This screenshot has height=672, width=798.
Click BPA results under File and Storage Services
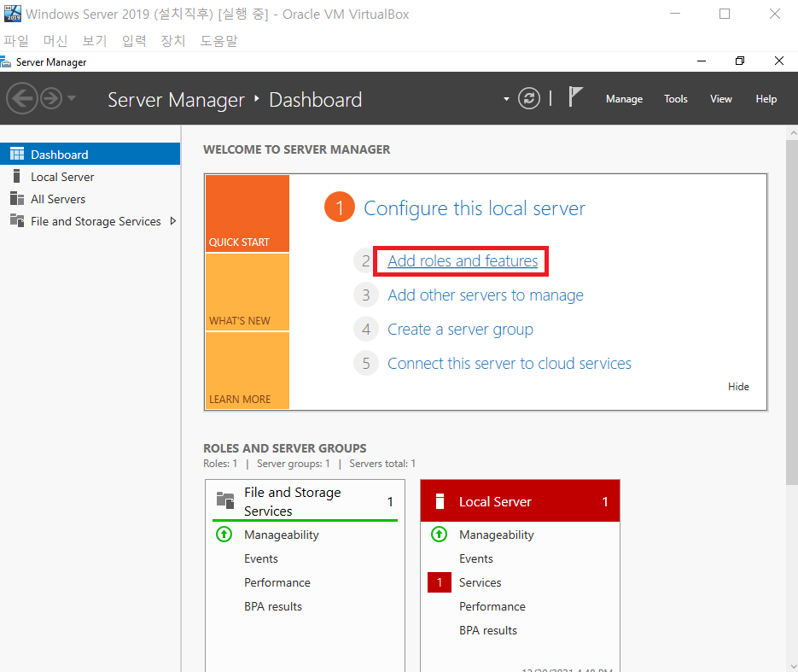273,606
